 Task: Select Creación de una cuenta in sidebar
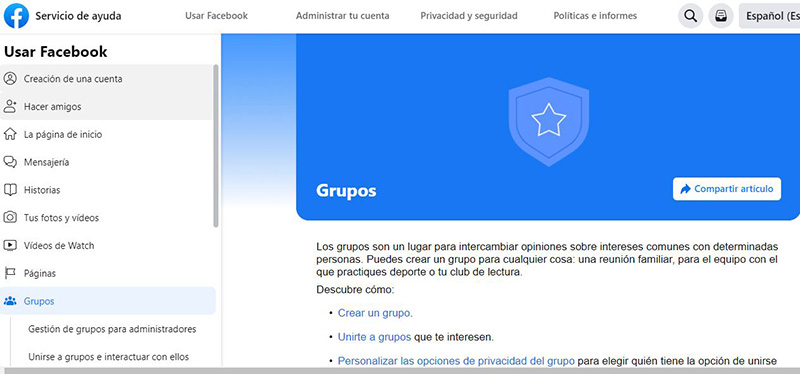(x=107, y=79)
